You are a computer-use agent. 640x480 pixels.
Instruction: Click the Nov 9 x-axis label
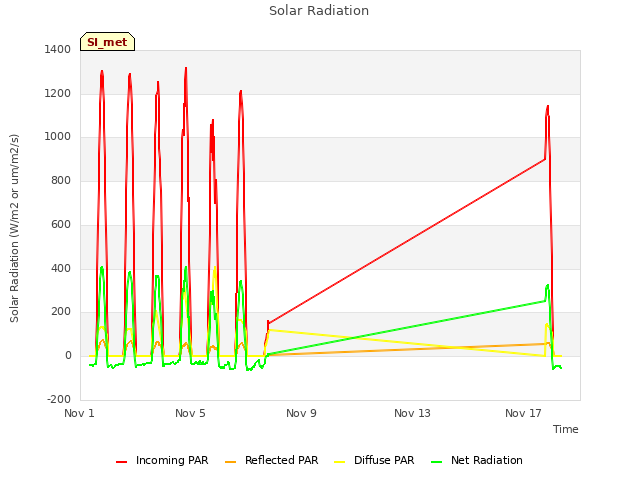pos(301,413)
